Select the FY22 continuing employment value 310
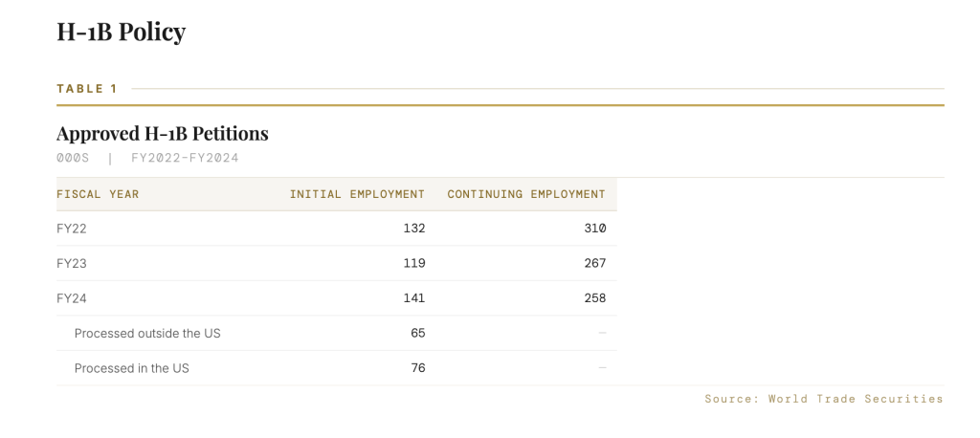Screen dimensions: 980x438 pyautogui.click(x=594, y=229)
